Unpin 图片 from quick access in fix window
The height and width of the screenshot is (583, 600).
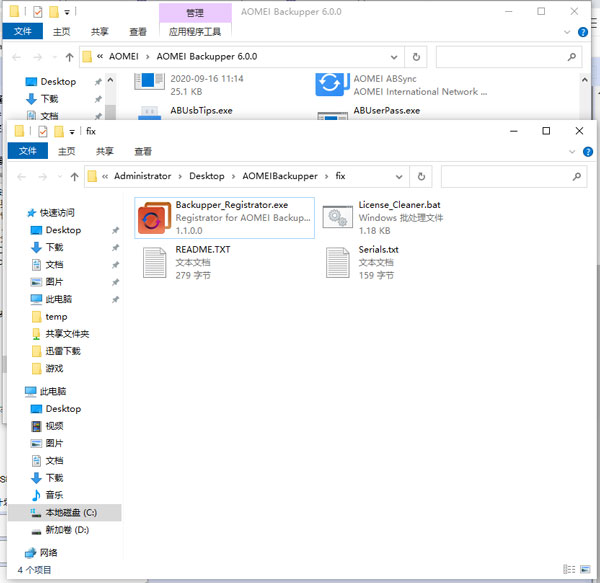point(115,282)
